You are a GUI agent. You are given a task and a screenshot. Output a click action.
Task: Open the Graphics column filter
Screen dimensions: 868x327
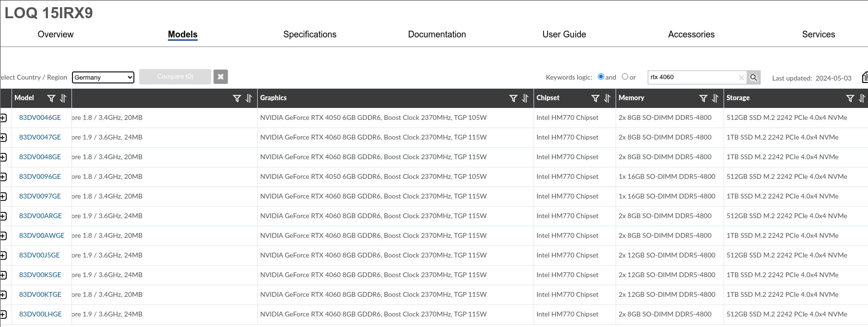tap(513, 98)
